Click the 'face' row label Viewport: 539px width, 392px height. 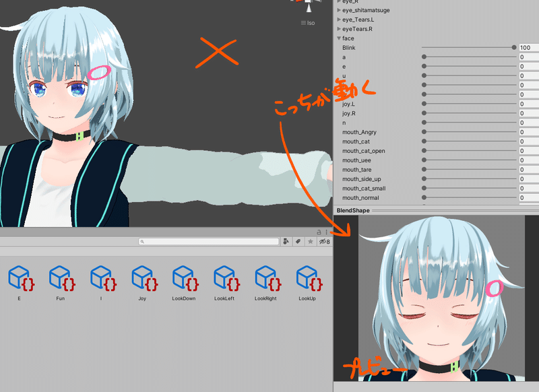point(348,38)
